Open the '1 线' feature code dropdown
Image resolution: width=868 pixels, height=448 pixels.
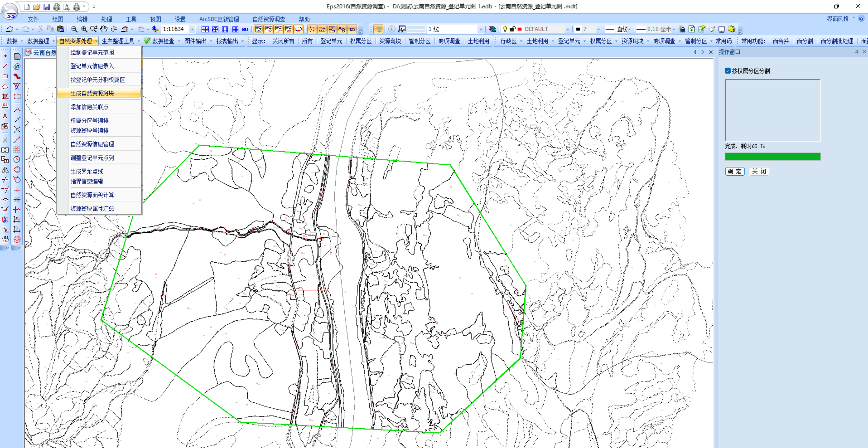click(x=481, y=29)
